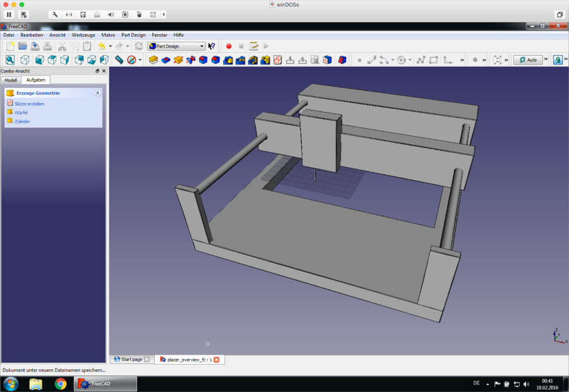The width and height of the screenshot is (569, 392).
Task: Click the Auto button in the toolbar
Action: coord(528,60)
